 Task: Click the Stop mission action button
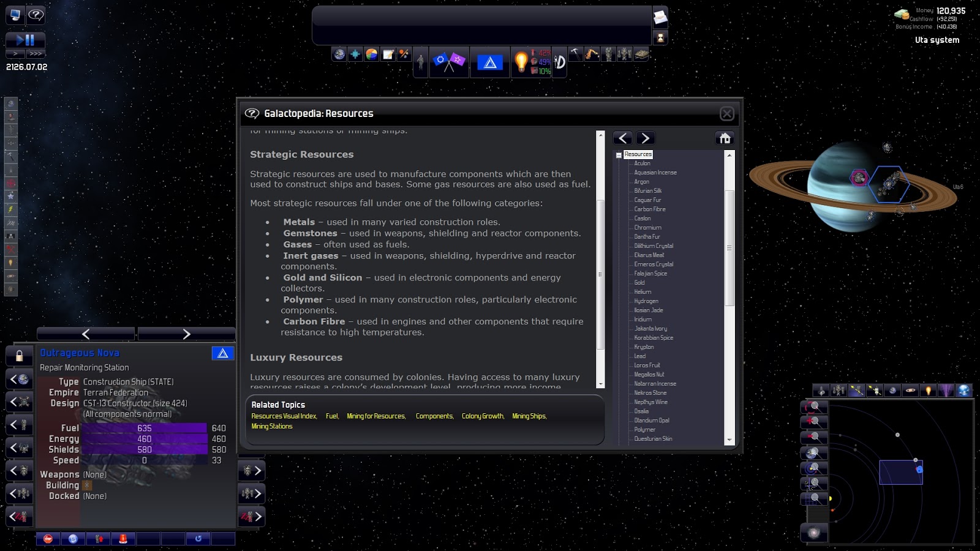coord(48,539)
